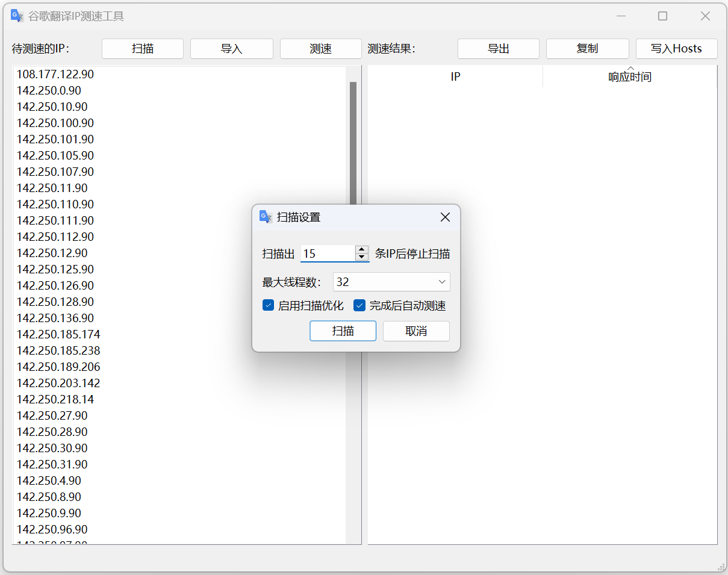Minimize the main application window

pos(620,16)
